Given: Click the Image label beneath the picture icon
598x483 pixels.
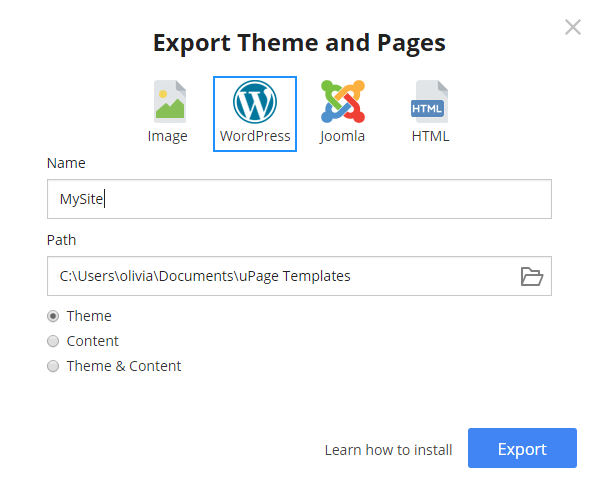Looking at the screenshot, I should pos(167,137).
